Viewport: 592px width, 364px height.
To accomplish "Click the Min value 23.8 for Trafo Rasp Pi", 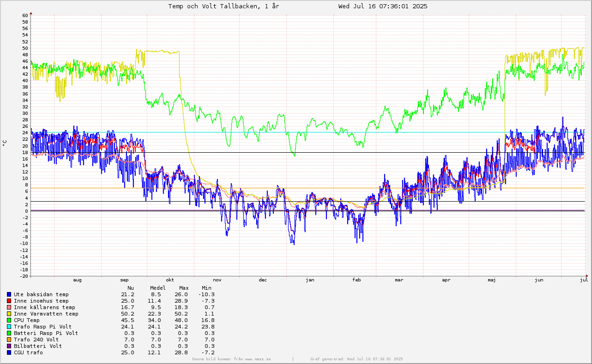I will point(208,327).
